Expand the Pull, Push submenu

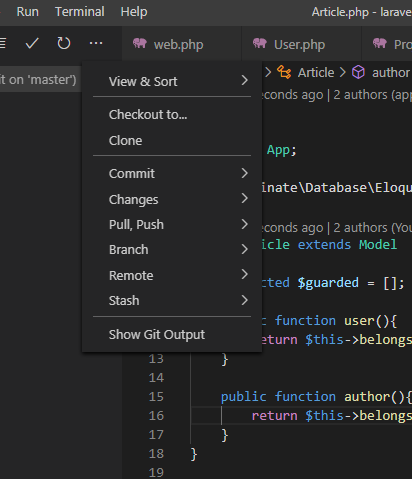[x=172, y=225]
